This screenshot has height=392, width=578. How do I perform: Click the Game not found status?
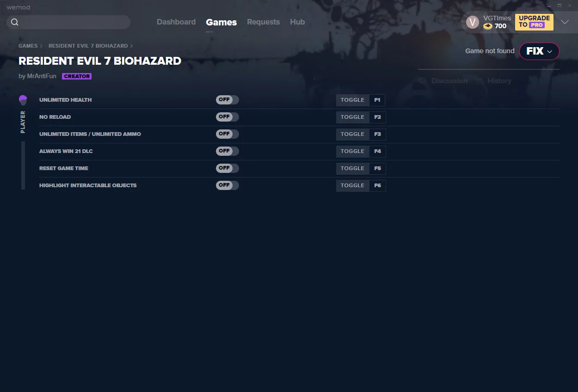[x=490, y=51]
